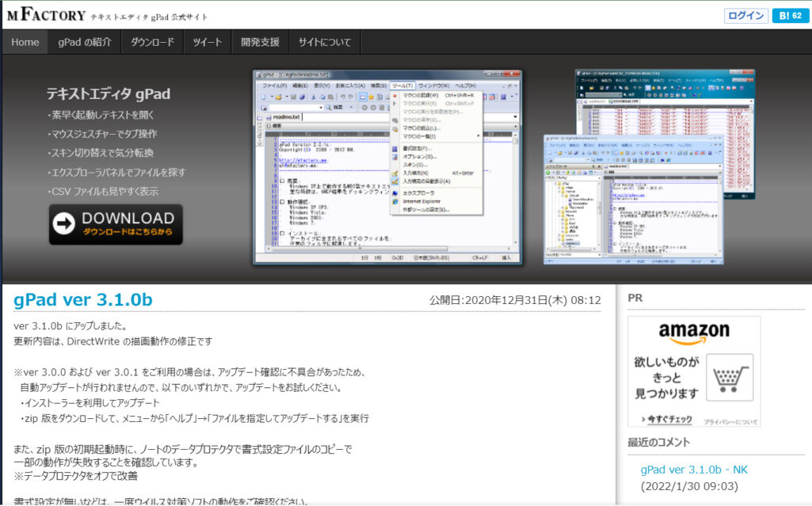Click the ログイン button

[x=745, y=16]
